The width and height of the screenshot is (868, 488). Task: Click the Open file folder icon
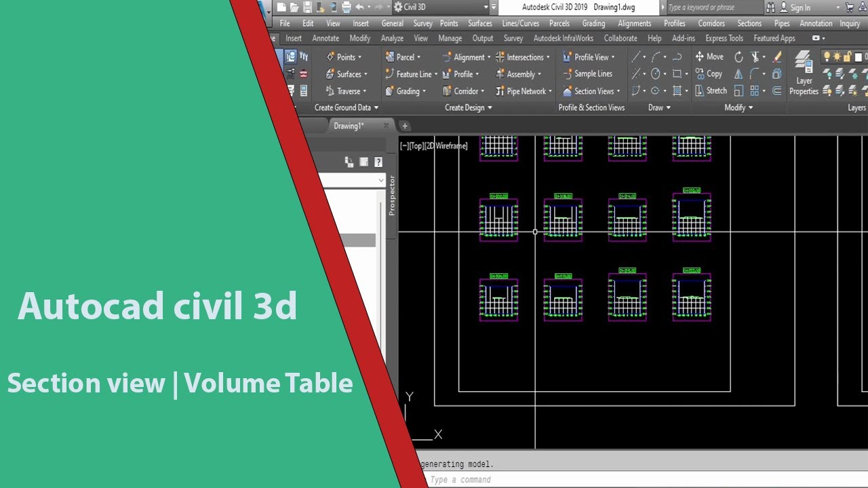pyautogui.click(x=294, y=7)
